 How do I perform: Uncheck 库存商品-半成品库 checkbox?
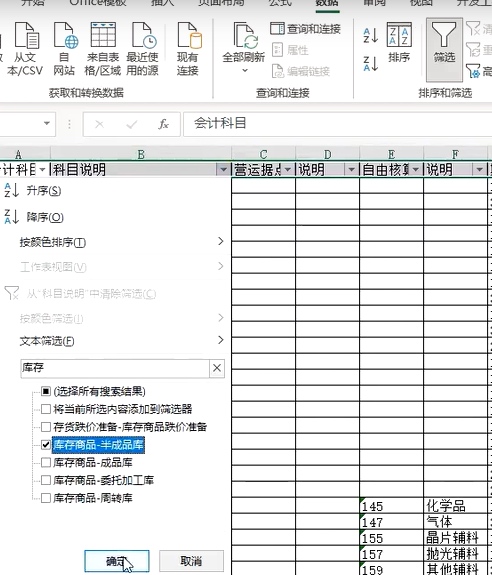pos(46,445)
